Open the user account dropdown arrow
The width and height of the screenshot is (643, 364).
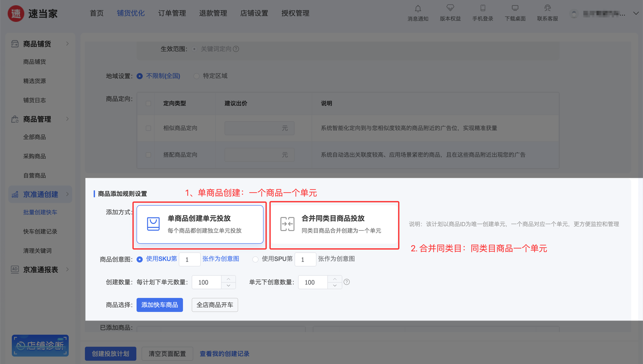coord(636,13)
